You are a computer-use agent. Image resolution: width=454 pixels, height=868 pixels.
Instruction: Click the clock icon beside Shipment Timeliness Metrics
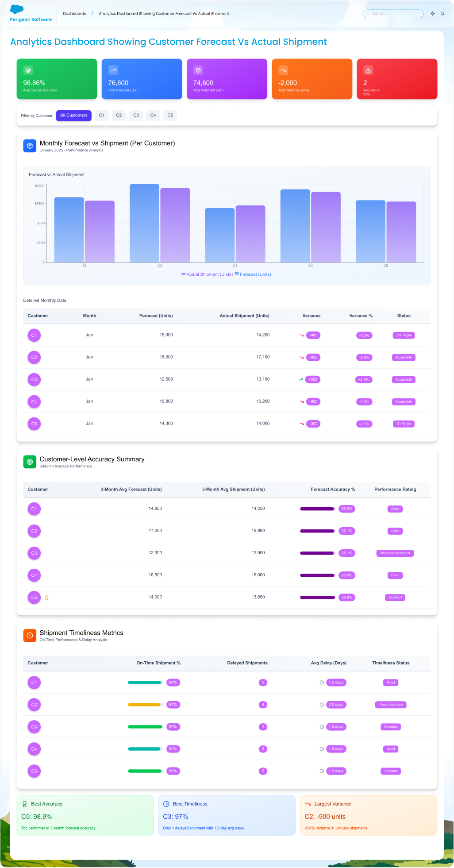coord(30,635)
